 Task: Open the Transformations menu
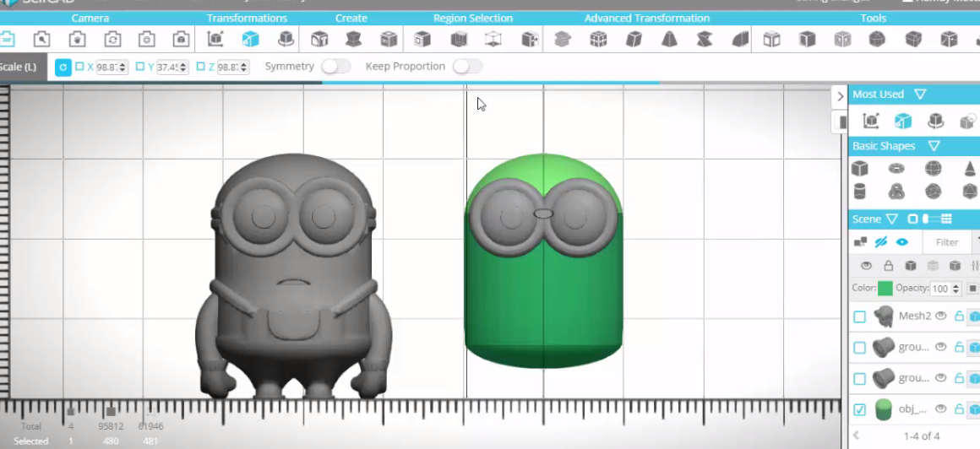point(247,18)
